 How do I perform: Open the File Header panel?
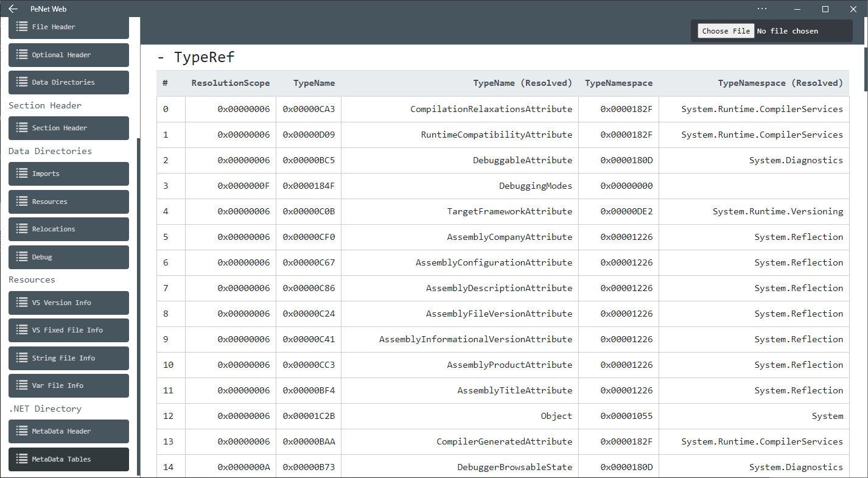[68, 27]
